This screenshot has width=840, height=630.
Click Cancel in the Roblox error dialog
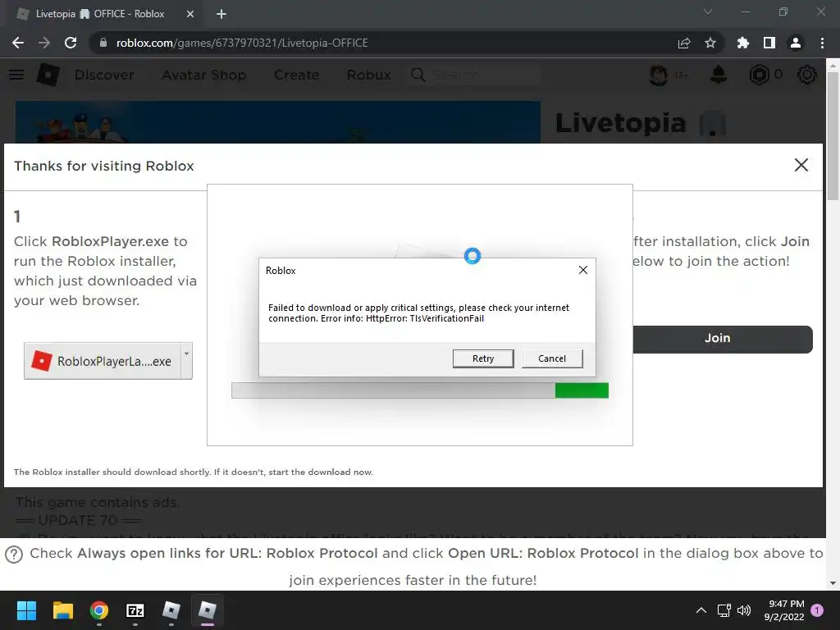click(x=552, y=358)
